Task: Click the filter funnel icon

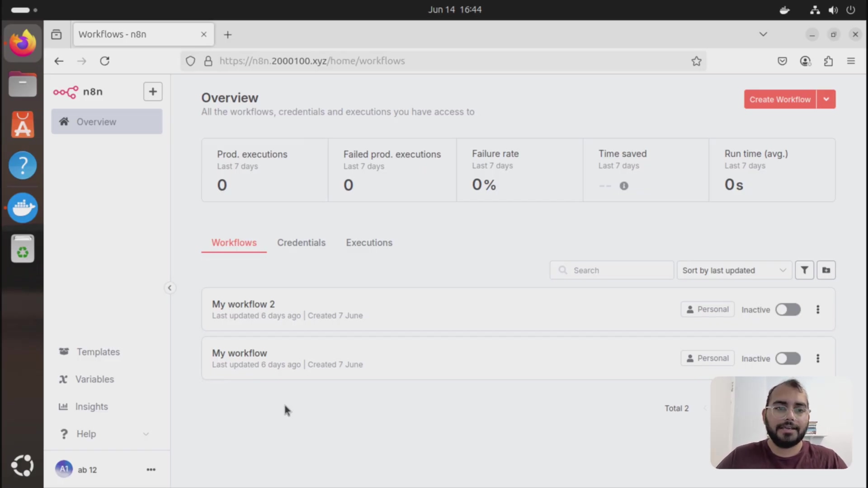Action: point(804,270)
